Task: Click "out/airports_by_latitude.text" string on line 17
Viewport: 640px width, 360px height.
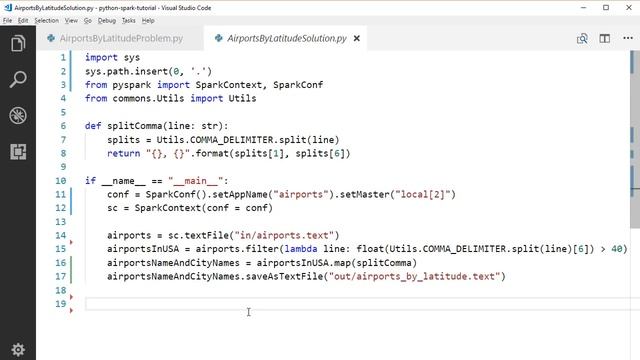Action: click(x=414, y=277)
